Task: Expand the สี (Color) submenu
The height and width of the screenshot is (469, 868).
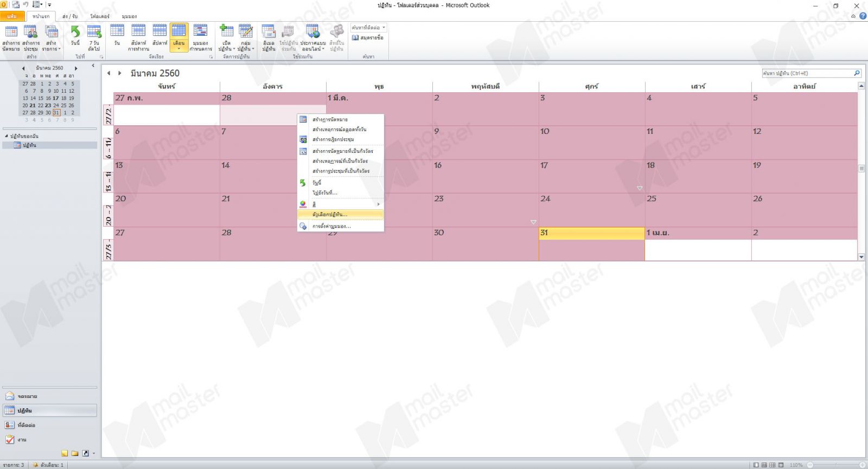Action: point(341,204)
